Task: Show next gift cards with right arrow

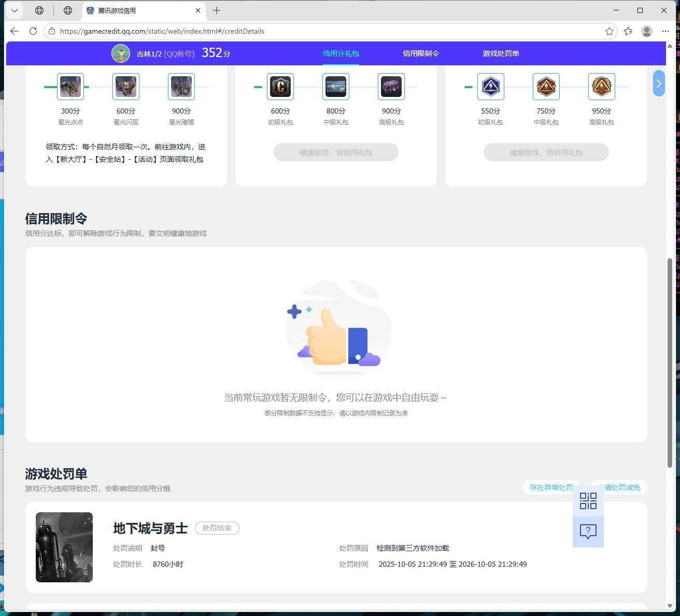Action: 659,83
